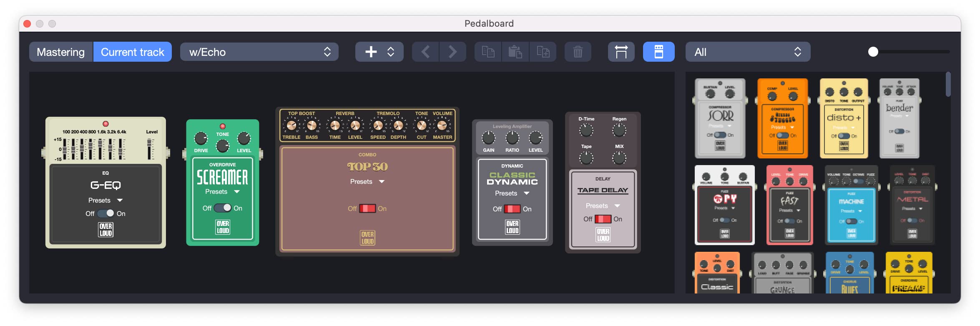Viewport: 980px width, 326px height.
Task: Click the LEVEL knob on Screamer pedal
Action: (x=244, y=138)
